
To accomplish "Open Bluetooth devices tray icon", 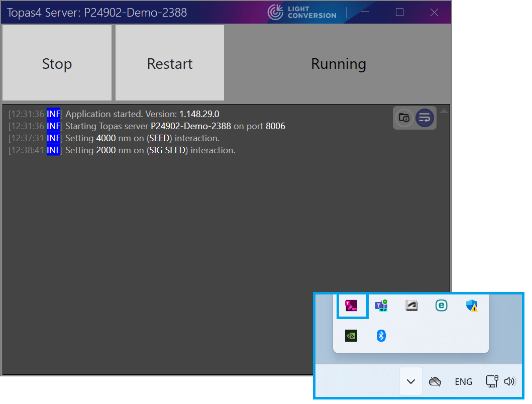I will pyautogui.click(x=381, y=336).
